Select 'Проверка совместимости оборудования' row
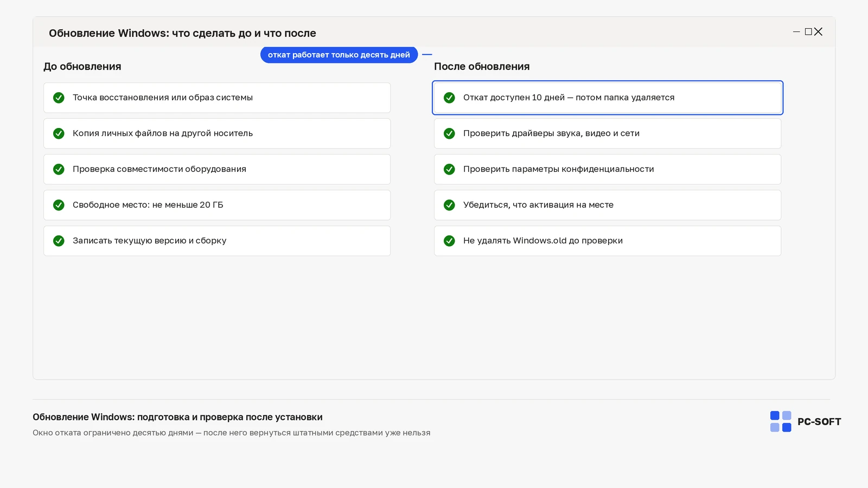The width and height of the screenshot is (868, 488). click(217, 169)
